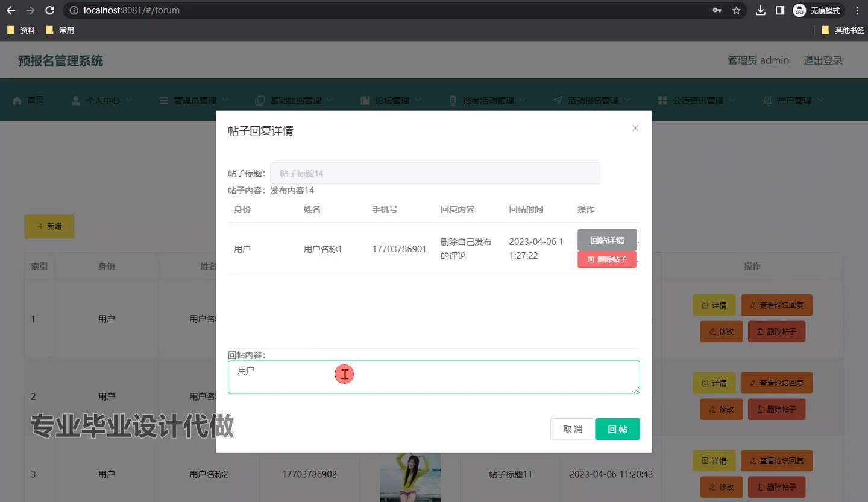This screenshot has height=502, width=868.
Task: Click 查看论坛回复 in row 2
Action: (776, 383)
